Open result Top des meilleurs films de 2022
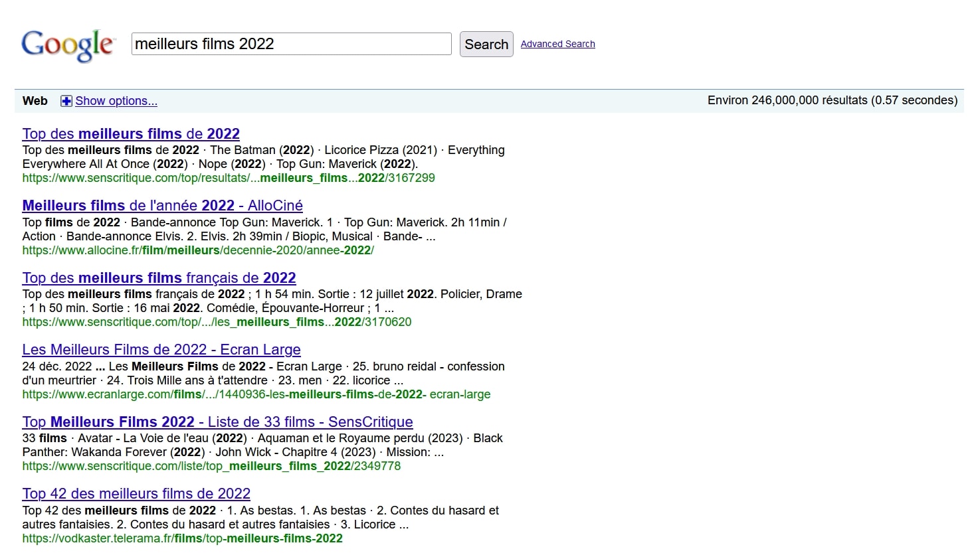 click(131, 133)
